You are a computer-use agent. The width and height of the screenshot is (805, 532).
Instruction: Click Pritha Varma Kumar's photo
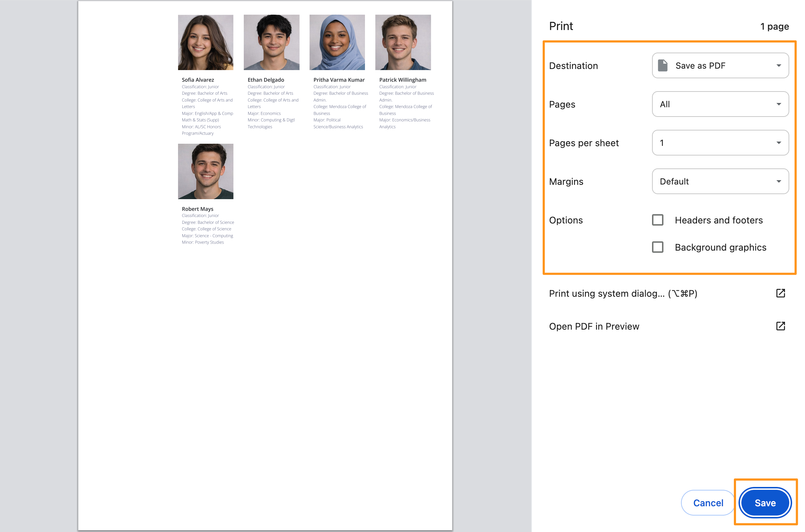pos(337,42)
